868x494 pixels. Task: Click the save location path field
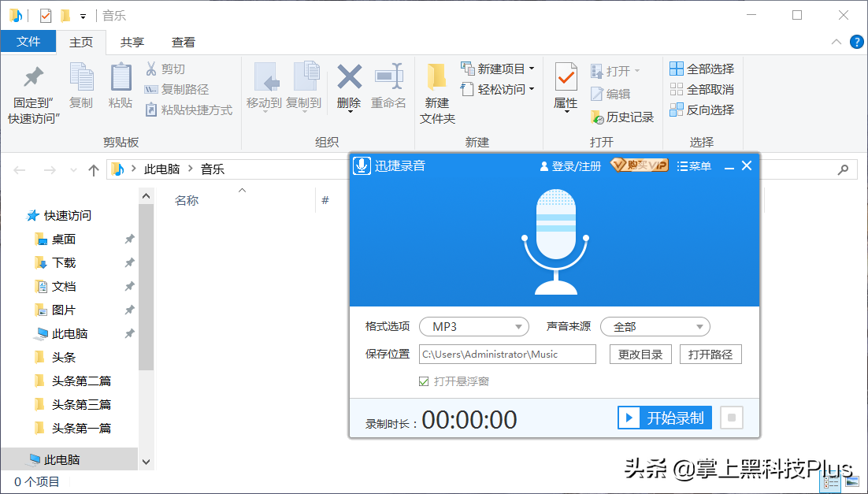[x=507, y=355]
